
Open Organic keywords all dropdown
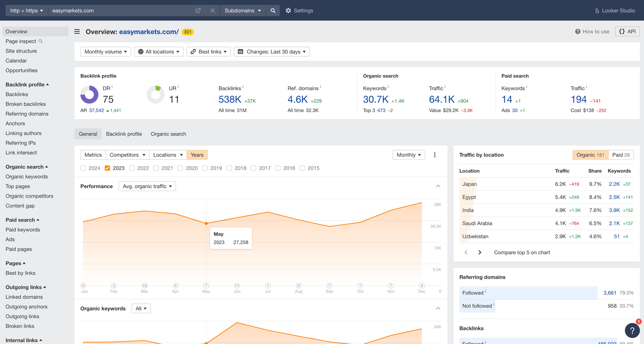141,309
